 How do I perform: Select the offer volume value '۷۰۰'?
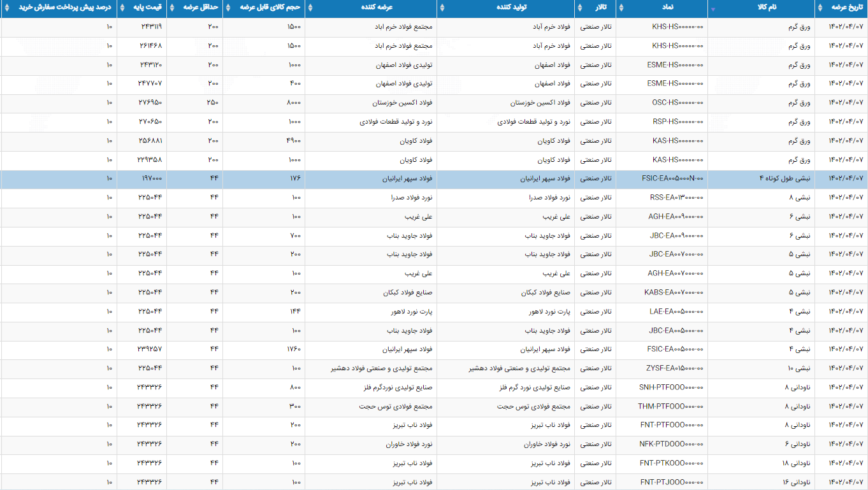coord(296,236)
